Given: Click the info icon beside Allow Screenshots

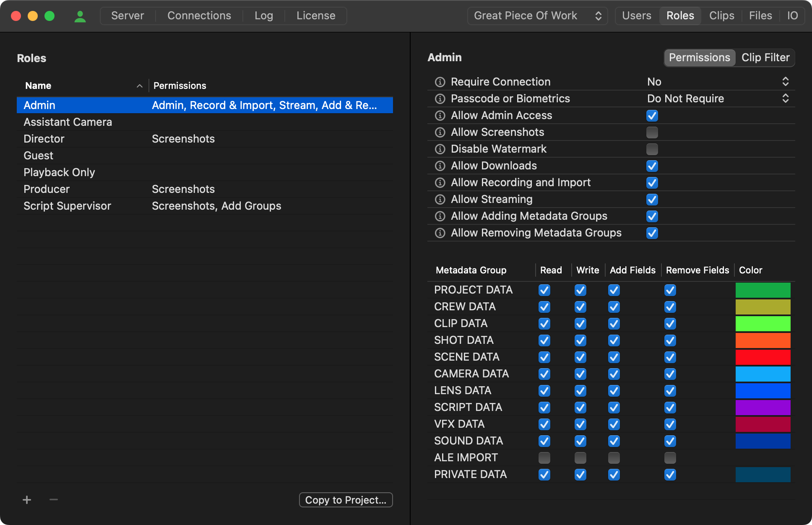Looking at the screenshot, I should pyautogui.click(x=440, y=132).
